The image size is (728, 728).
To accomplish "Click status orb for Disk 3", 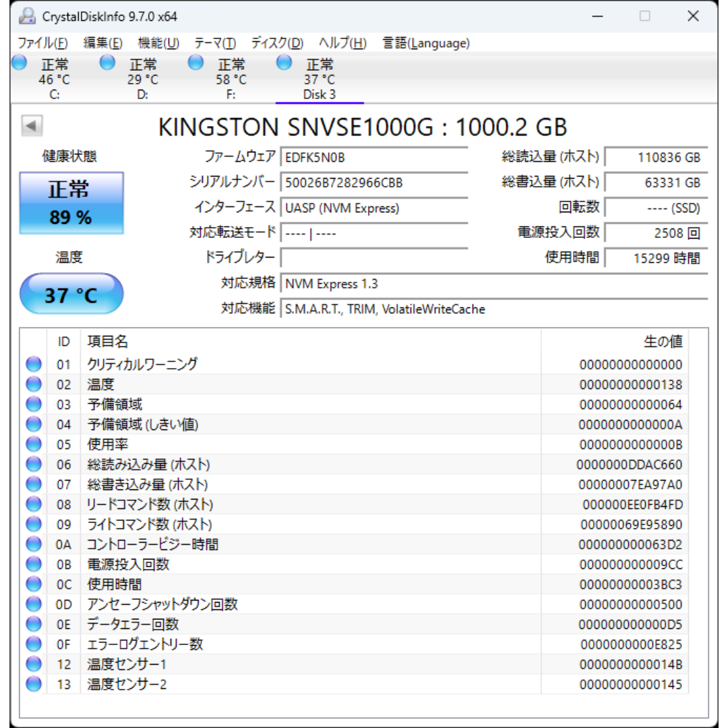I will pyautogui.click(x=284, y=62).
